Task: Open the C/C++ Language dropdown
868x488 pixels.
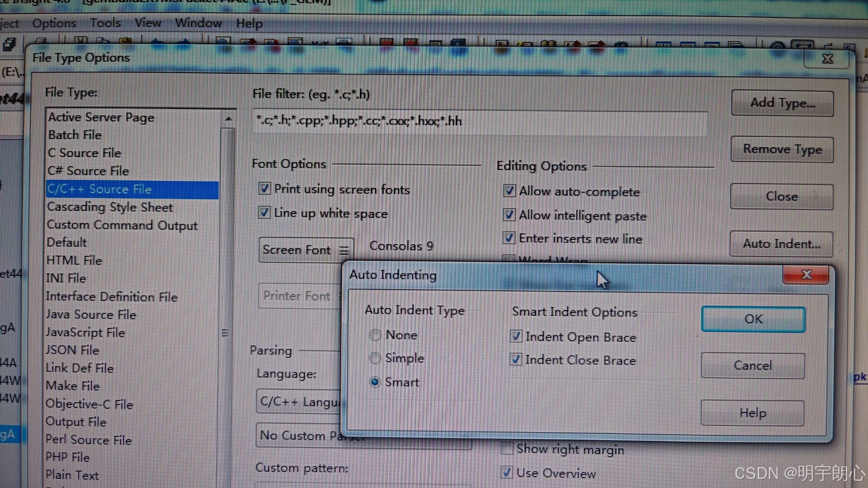Action: coord(299,401)
